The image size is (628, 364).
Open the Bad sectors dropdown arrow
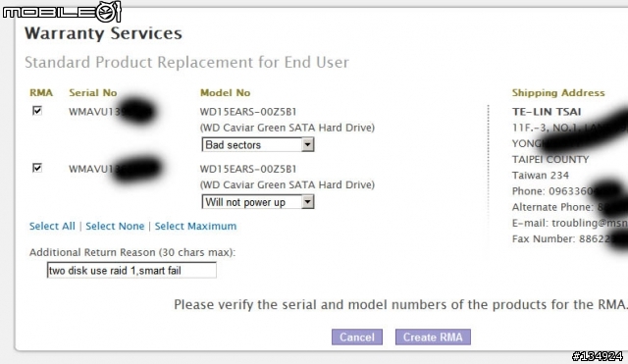coord(307,144)
